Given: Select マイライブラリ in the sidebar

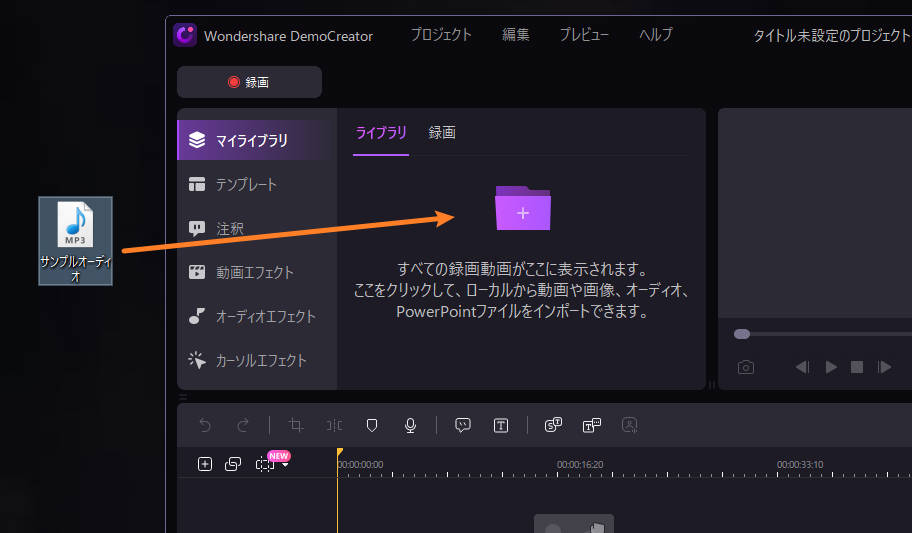Looking at the screenshot, I should point(256,140).
